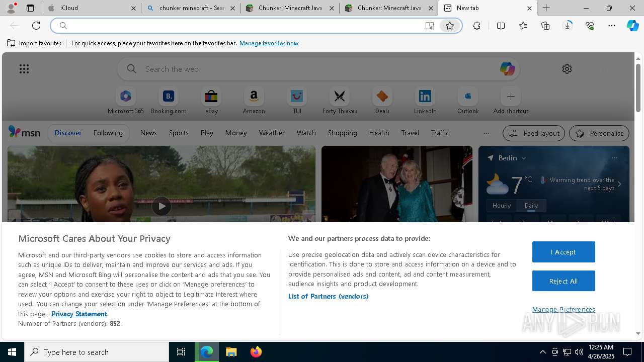Open the Outlook shortcut icon

[x=468, y=96]
